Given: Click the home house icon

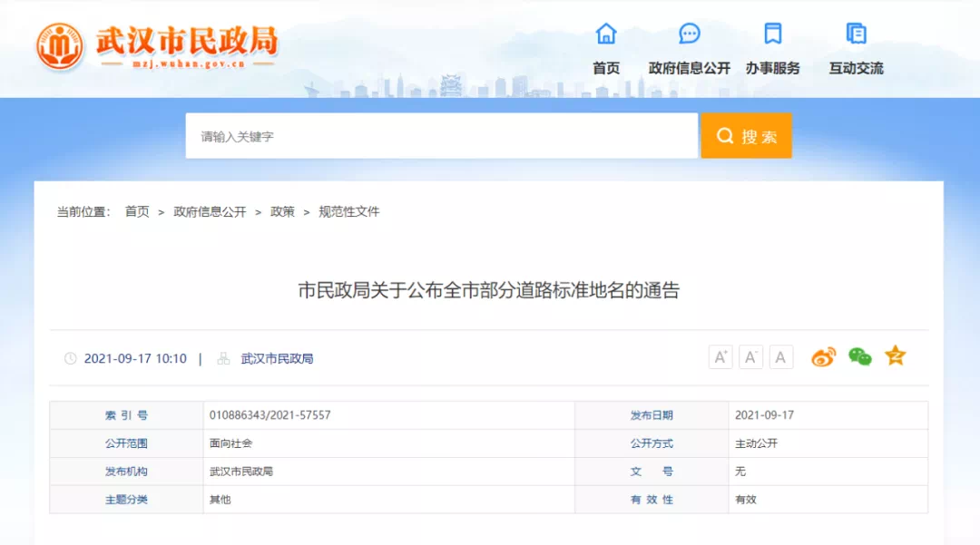Looking at the screenshot, I should pos(605,34).
